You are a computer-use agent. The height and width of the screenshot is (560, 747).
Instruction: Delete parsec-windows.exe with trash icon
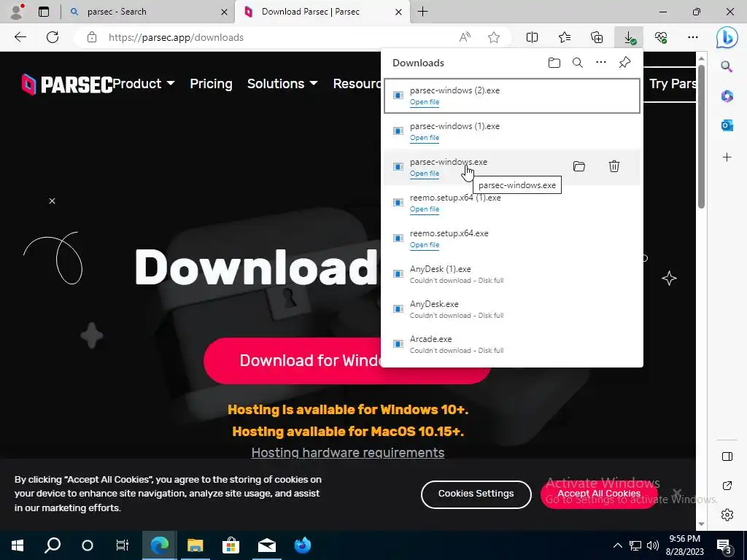pyautogui.click(x=614, y=166)
